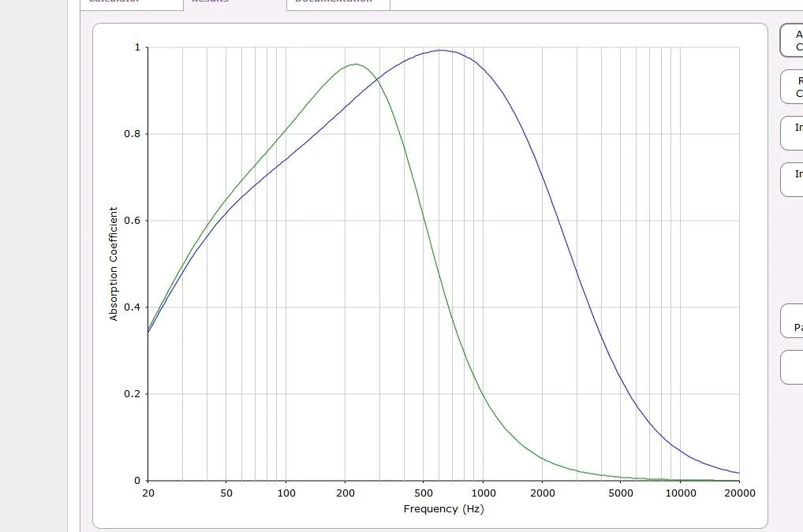Click the y-axis tick label '0.8'
803x532 pixels.
click(133, 134)
